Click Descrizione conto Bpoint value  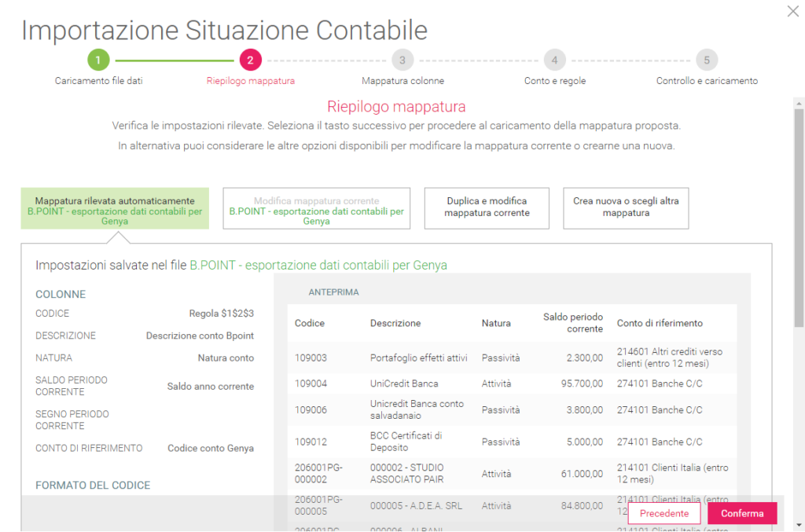(200, 336)
